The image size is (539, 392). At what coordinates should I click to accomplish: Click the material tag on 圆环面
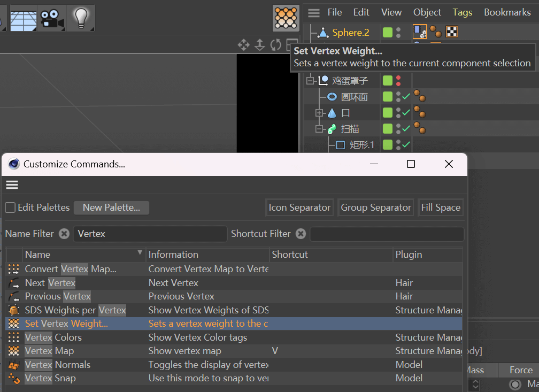click(420, 96)
